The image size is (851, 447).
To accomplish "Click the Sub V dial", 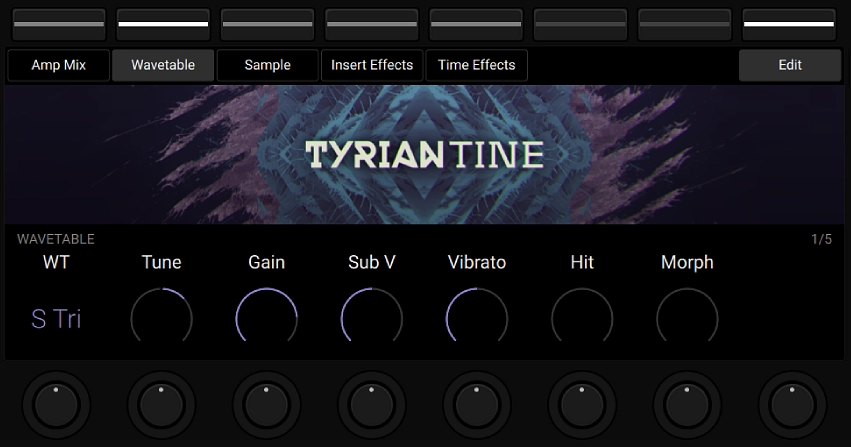I will click(372, 316).
